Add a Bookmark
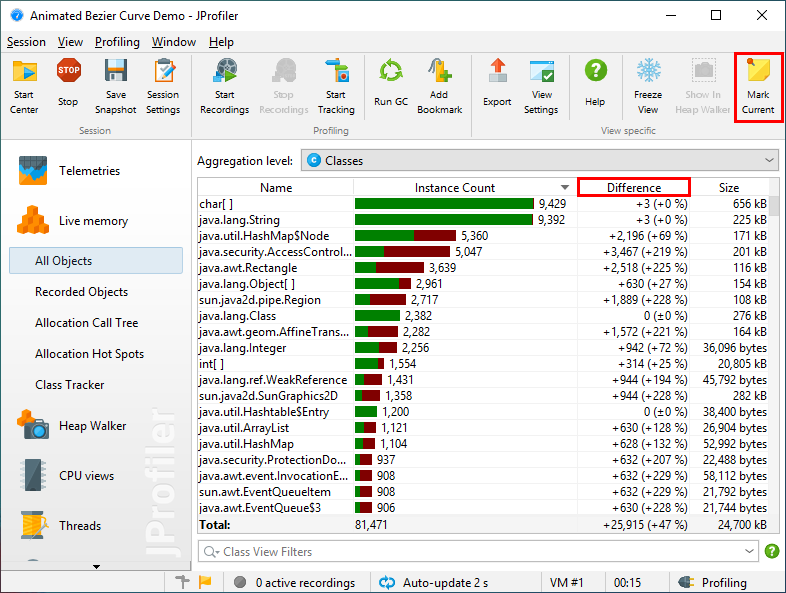The width and height of the screenshot is (786, 593). click(439, 87)
